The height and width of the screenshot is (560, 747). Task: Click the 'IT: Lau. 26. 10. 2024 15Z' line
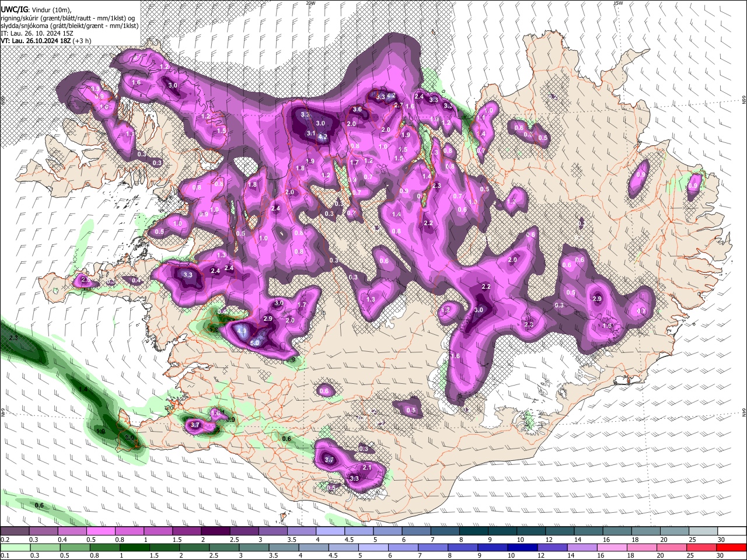(37, 33)
